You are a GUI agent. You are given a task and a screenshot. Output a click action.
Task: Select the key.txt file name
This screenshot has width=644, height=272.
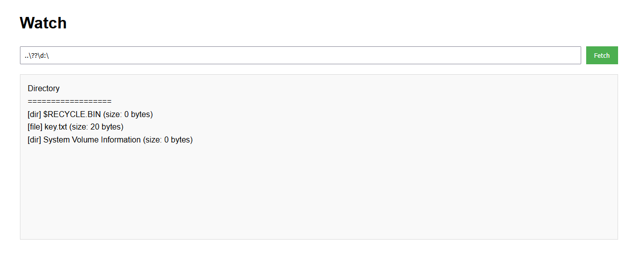(x=55, y=127)
